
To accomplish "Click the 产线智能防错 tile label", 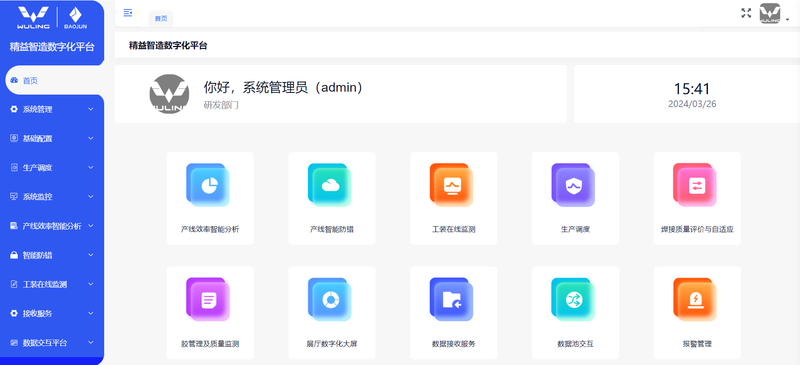I will point(332,229).
